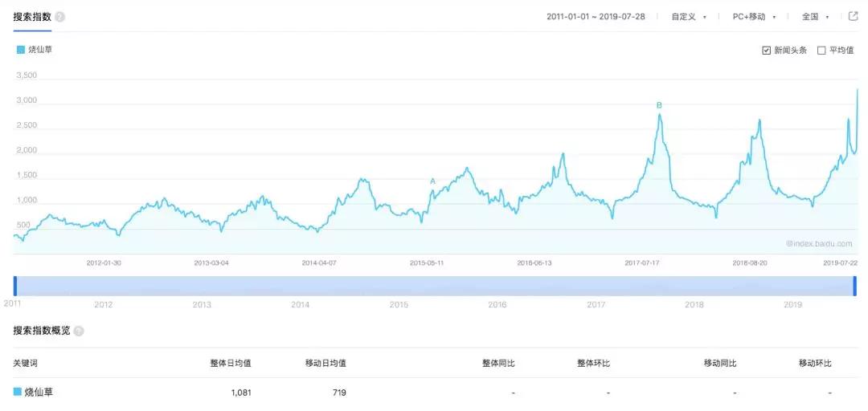Open help icon next to 搜索指数 title
This screenshot has height=411, width=868.
60,17
